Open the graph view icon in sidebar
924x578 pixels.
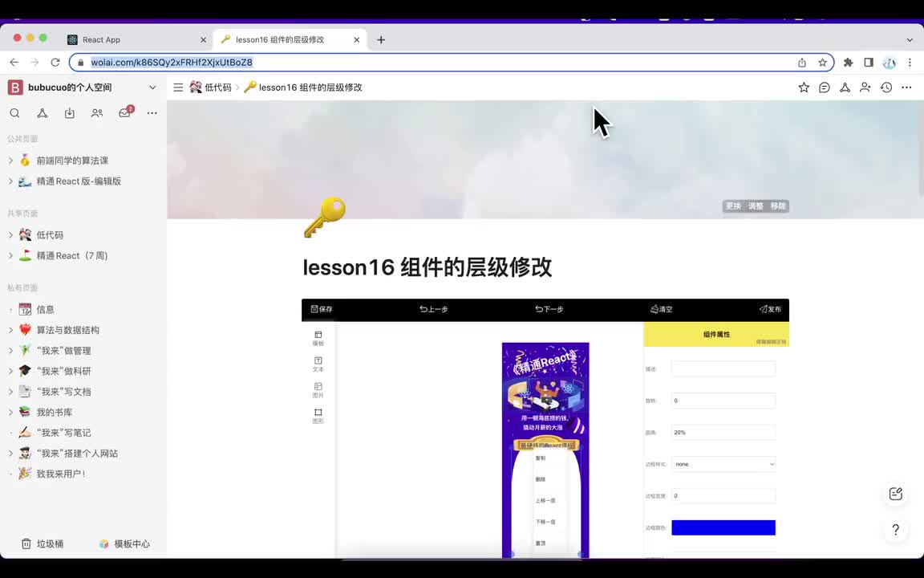(43, 113)
